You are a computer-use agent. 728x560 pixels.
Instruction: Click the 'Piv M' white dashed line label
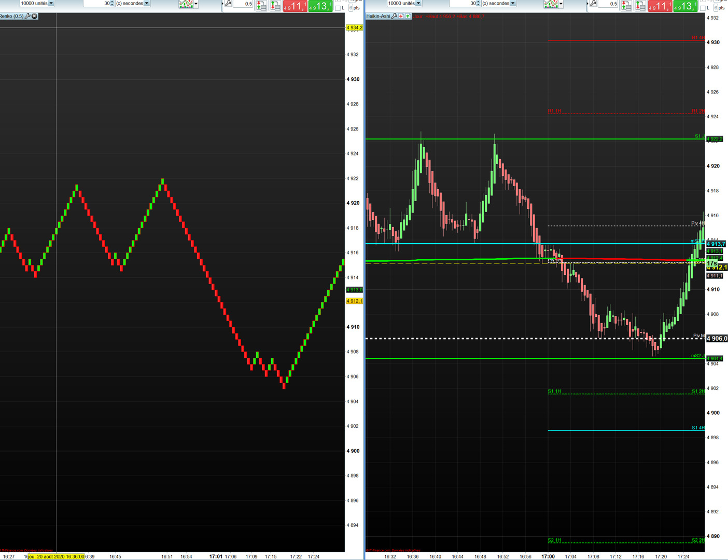(699, 336)
